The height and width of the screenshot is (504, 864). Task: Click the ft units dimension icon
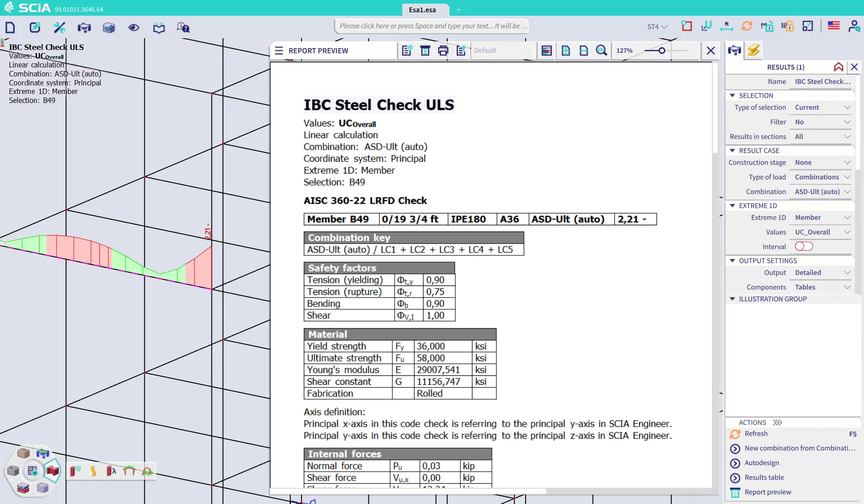tap(726, 26)
